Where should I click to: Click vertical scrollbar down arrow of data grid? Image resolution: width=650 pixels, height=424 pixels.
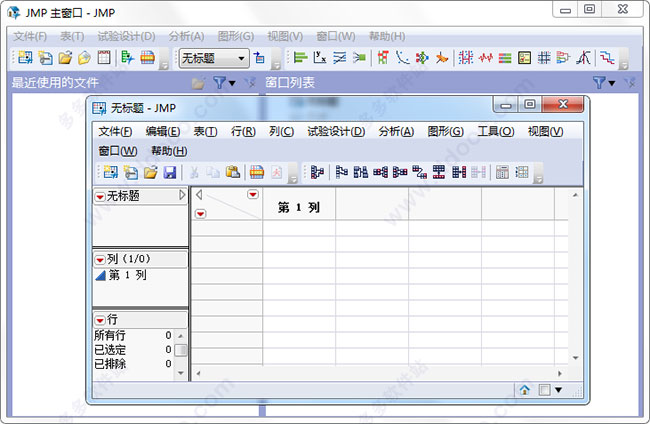[575, 358]
